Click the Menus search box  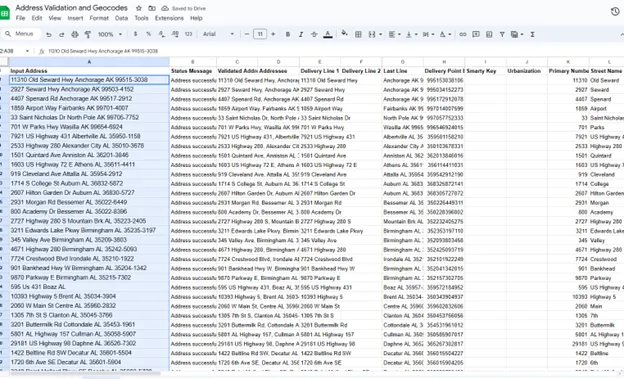(x=21, y=34)
